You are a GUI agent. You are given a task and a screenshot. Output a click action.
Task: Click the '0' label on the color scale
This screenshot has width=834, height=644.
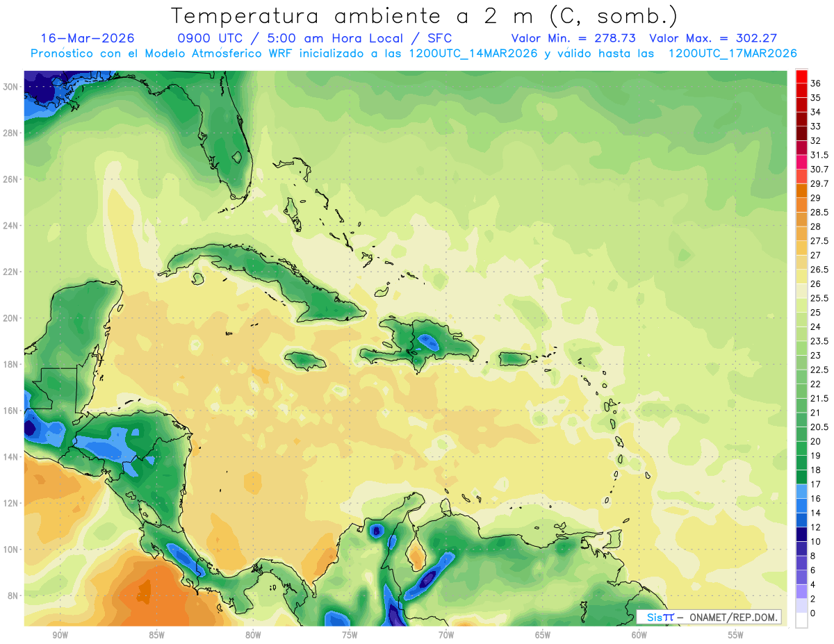[x=813, y=613]
